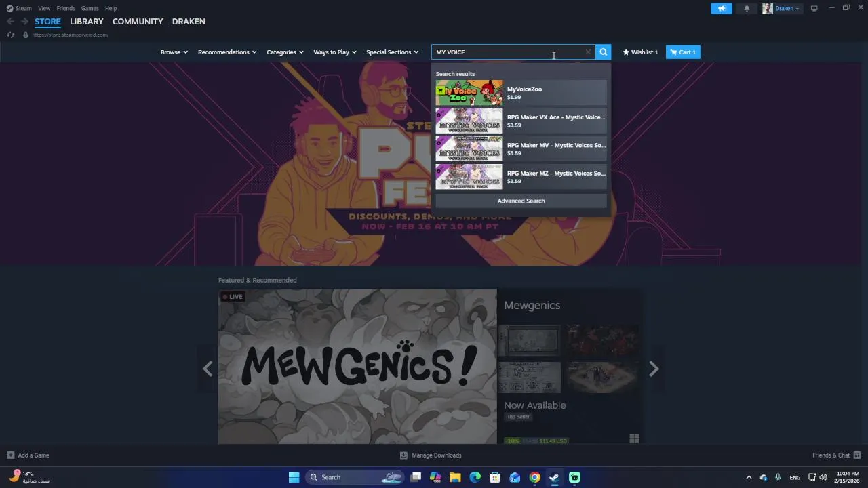
Task: Open the notifications bell
Action: click(x=747, y=9)
